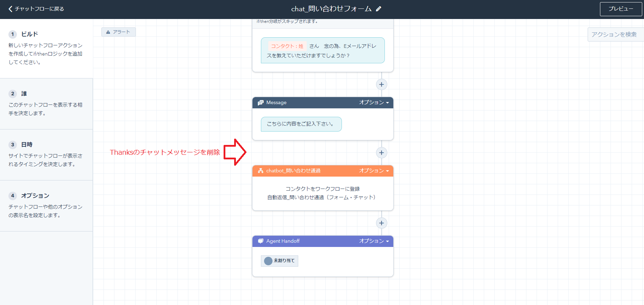Click the プレビュー button
The height and width of the screenshot is (305, 644).
point(621,9)
